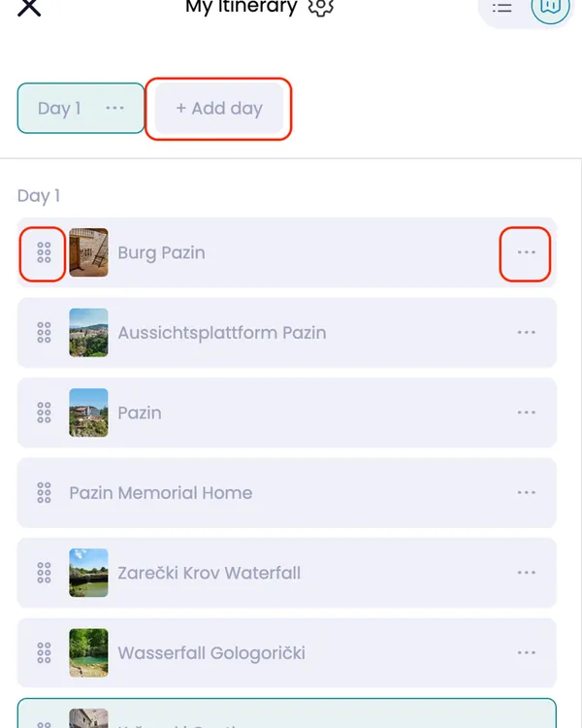Switch to map view icon

(551, 7)
